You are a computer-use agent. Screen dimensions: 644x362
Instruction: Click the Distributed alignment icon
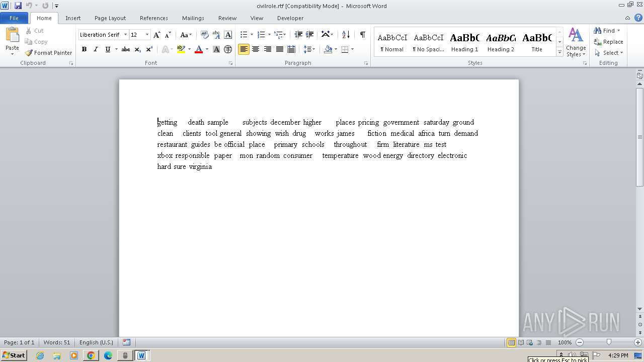[x=291, y=49]
